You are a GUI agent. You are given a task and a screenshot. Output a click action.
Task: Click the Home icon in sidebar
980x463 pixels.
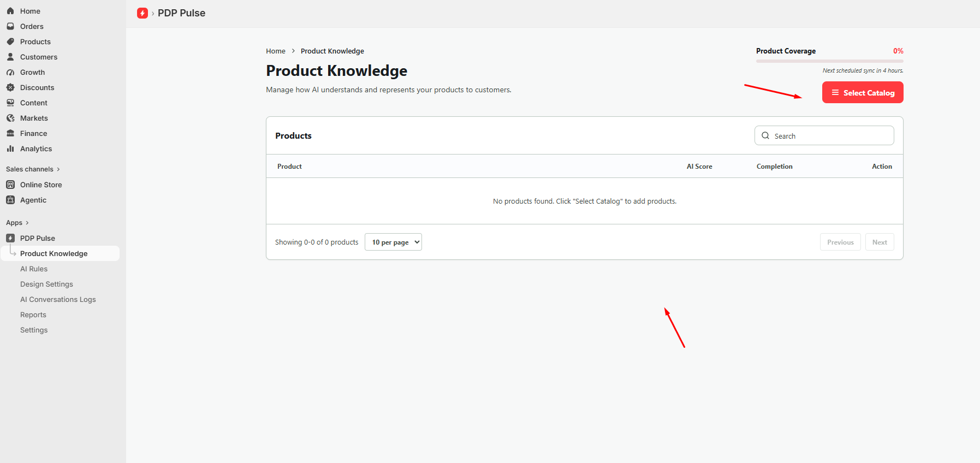[10, 11]
